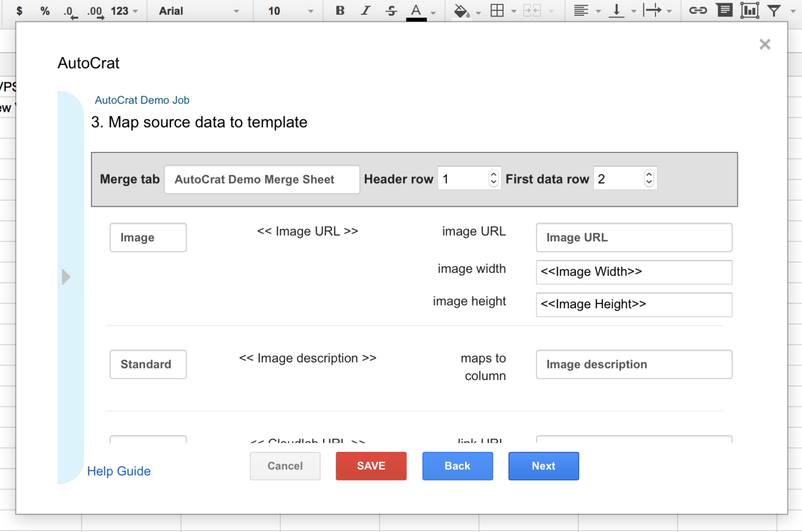Decrease decimal places icon

pos(70,11)
